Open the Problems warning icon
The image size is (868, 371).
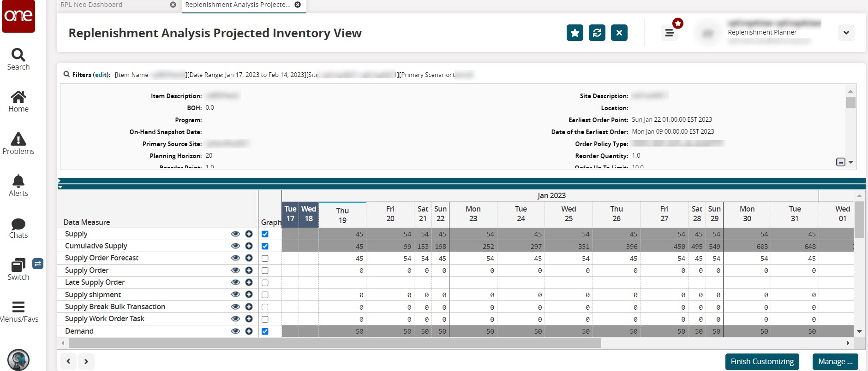tap(18, 143)
